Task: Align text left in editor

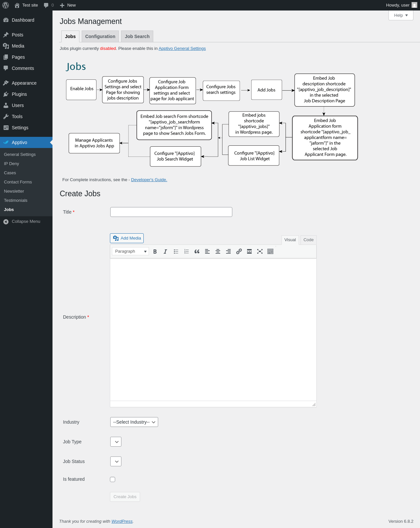Action: 207,251
